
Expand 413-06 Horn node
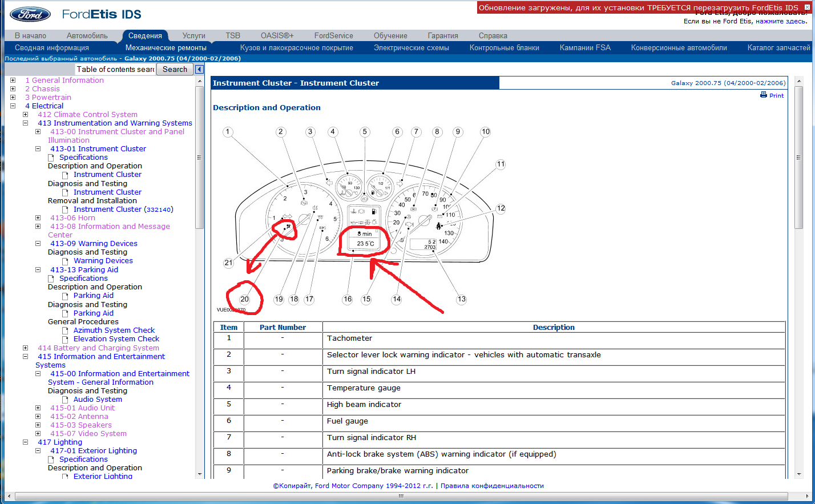pyautogui.click(x=38, y=218)
